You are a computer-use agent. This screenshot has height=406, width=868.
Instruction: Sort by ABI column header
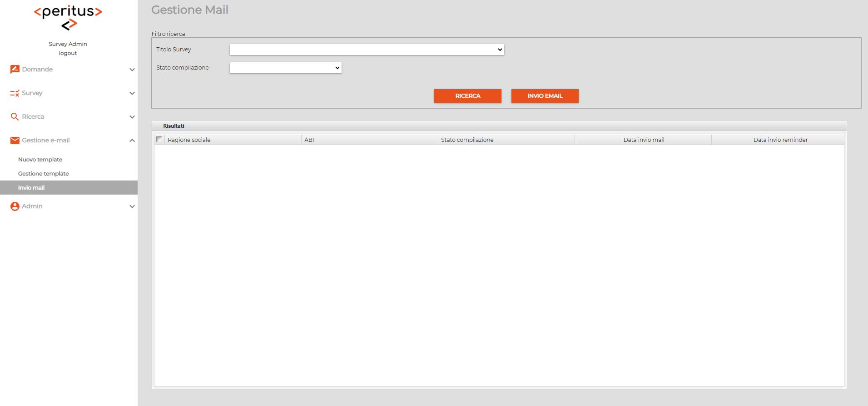370,140
